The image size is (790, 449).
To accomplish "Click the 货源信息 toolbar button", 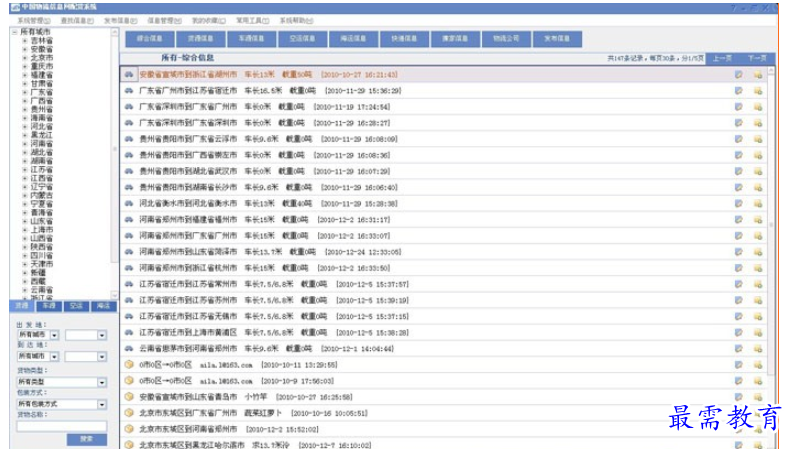I will [x=201, y=39].
